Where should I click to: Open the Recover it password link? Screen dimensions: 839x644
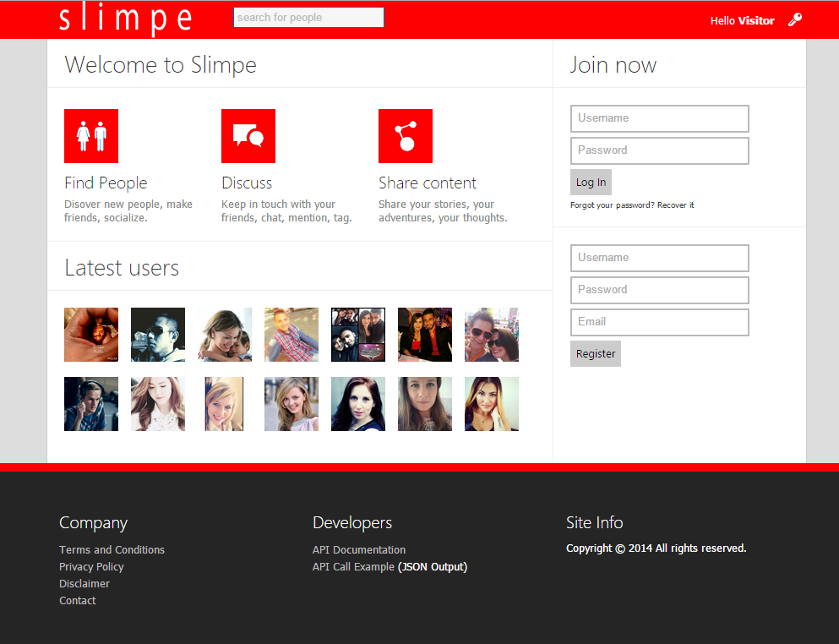(676, 205)
